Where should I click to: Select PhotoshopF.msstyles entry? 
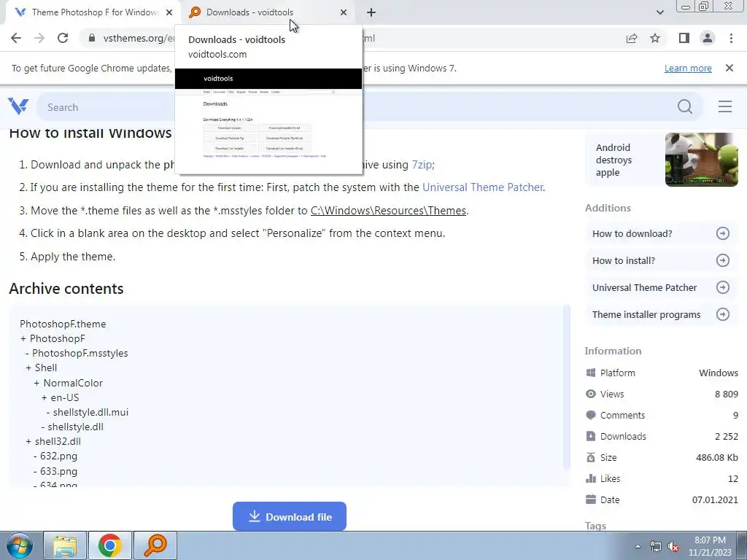pos(80,354)
